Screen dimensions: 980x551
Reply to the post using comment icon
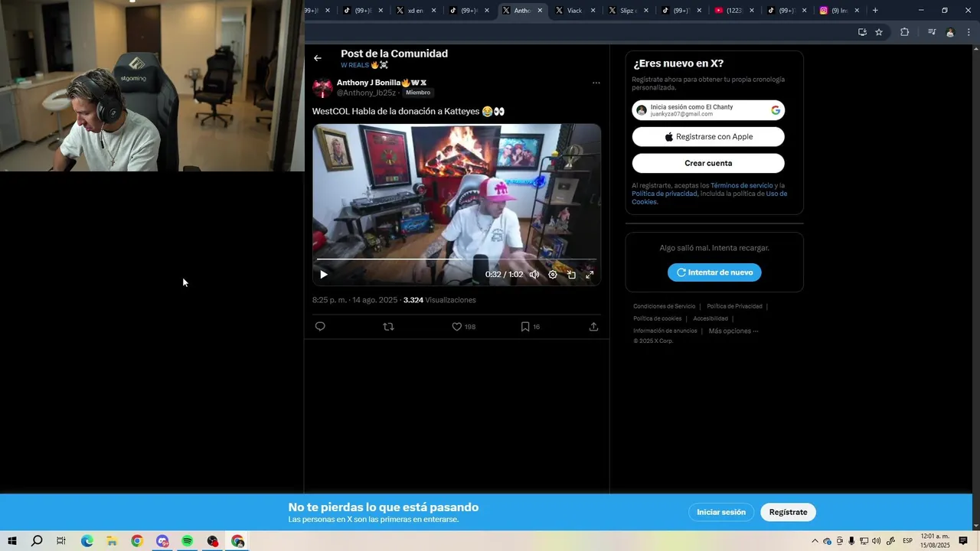[x=320, y=327]
